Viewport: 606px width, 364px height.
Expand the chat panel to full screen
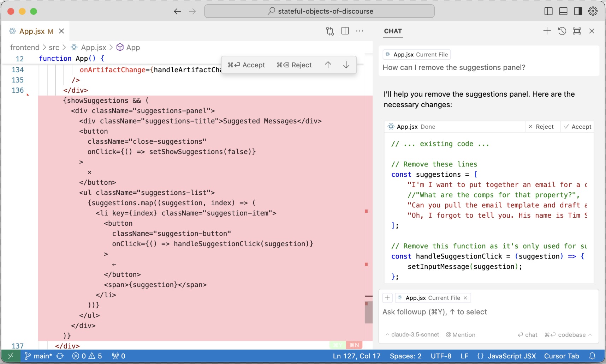coord(577,31)
